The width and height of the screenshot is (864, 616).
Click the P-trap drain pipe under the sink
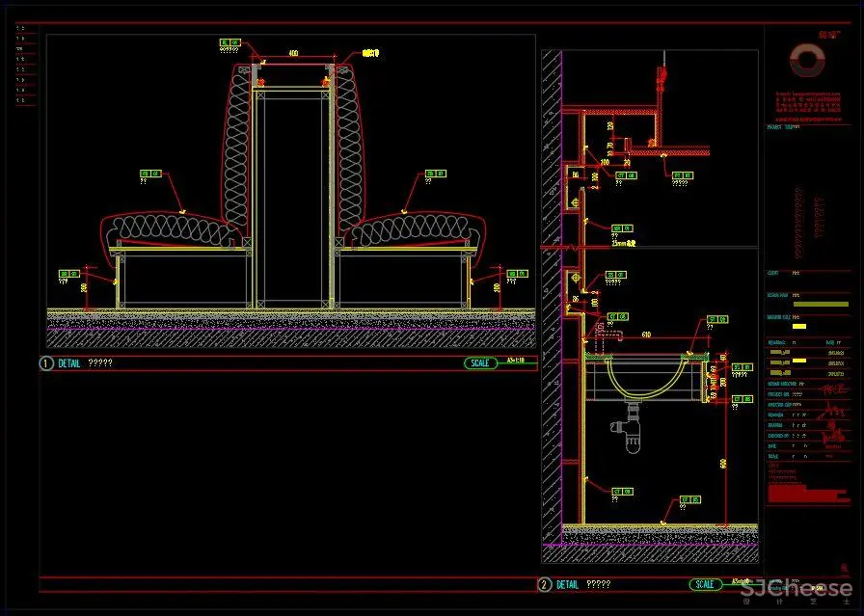point(633,435)
